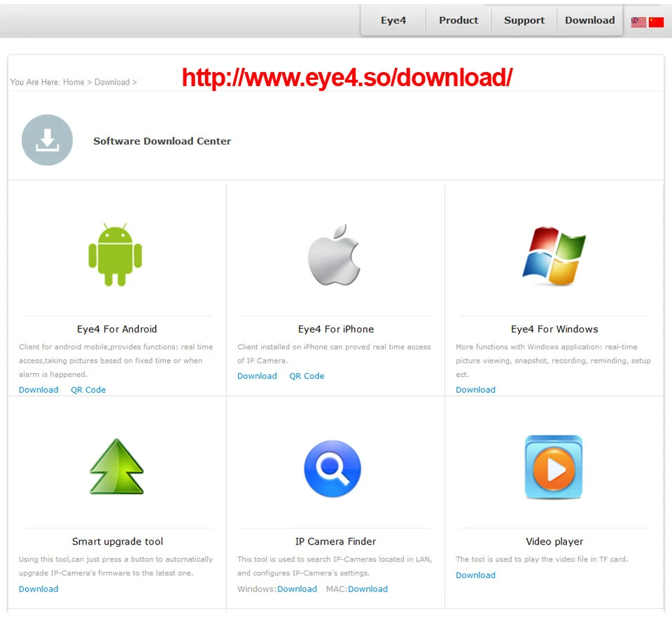Open the Support navigation tab
The height and width of the screenshot is (630, 672).
524,20
